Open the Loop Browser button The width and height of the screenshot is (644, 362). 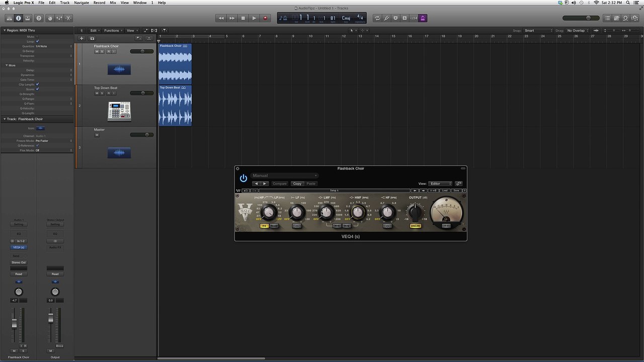pos(625,18)
